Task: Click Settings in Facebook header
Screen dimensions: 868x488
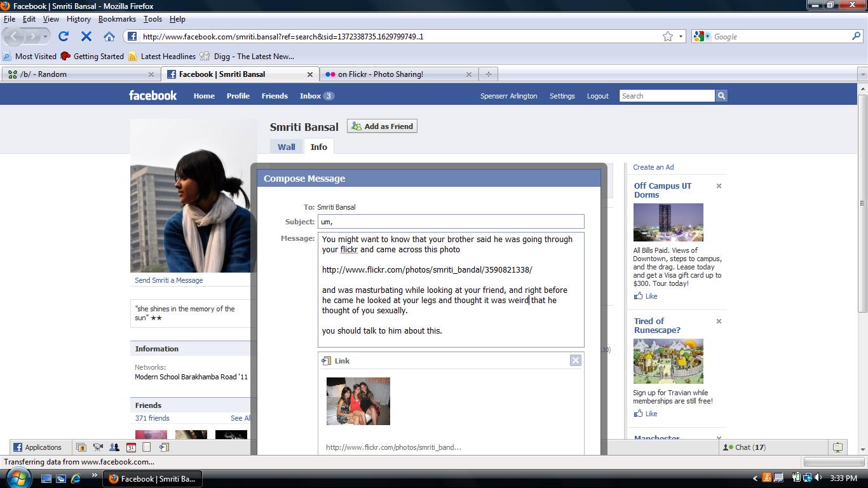Action: [562, 96]
